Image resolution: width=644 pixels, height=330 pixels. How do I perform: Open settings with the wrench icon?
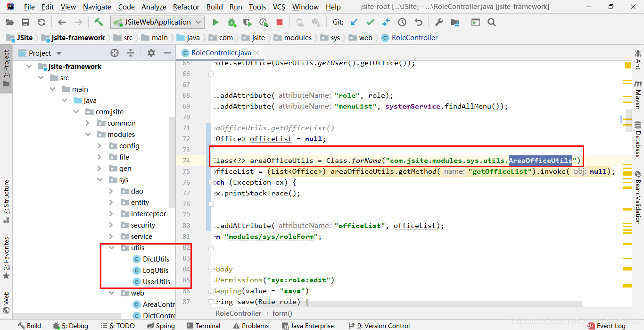point(438,22)
